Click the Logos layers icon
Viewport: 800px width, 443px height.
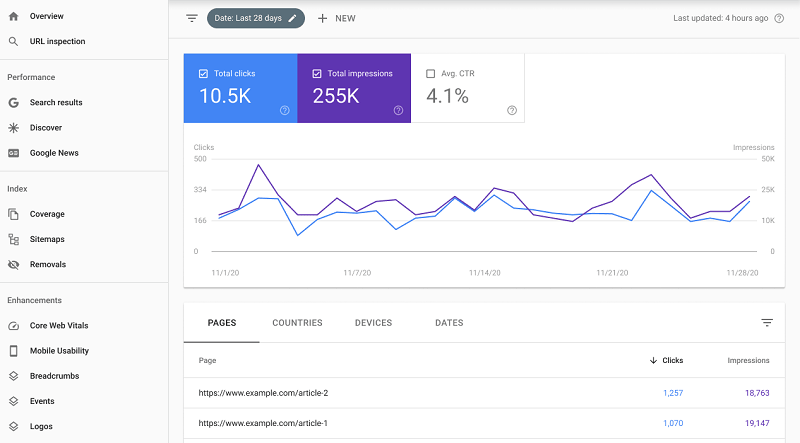(14, 426)
